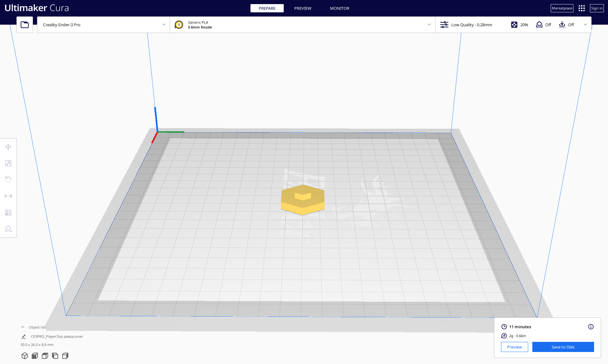Switch to the MONITOR tab
Viewport: 608px width, 364px height.
pos(339,8)
